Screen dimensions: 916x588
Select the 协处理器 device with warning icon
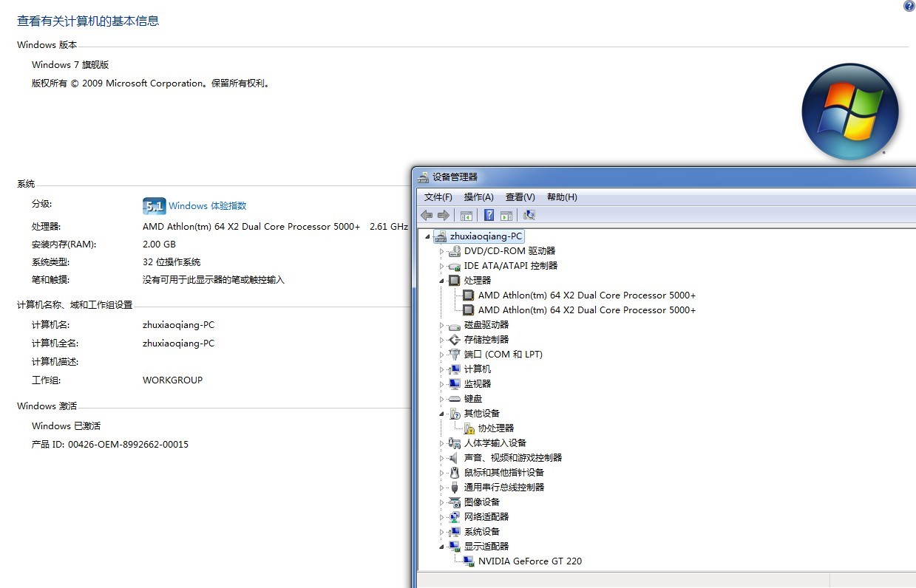(x=495, y=428)
